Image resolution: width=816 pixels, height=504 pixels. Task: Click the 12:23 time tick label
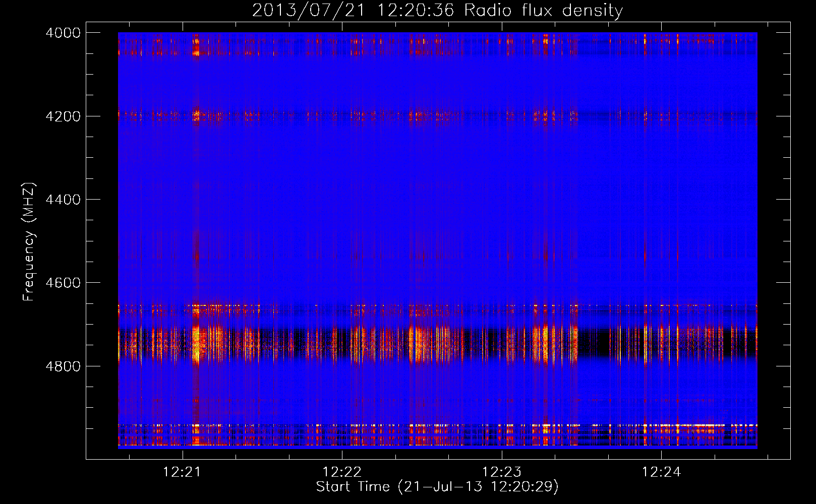tap(502, 472)
